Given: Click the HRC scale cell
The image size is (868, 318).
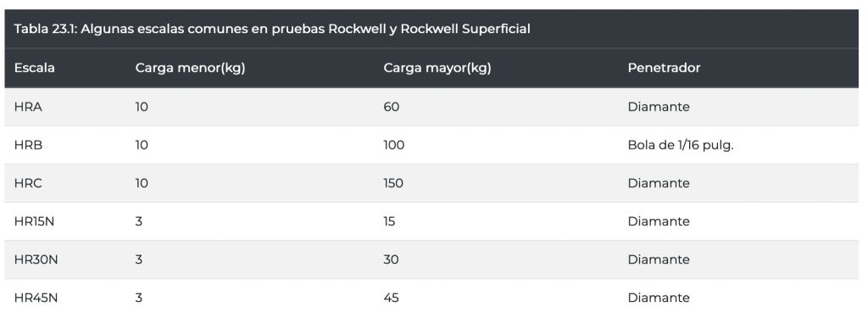Looking at the screenshot, I should pyautogui.click(x=28, y=183).
